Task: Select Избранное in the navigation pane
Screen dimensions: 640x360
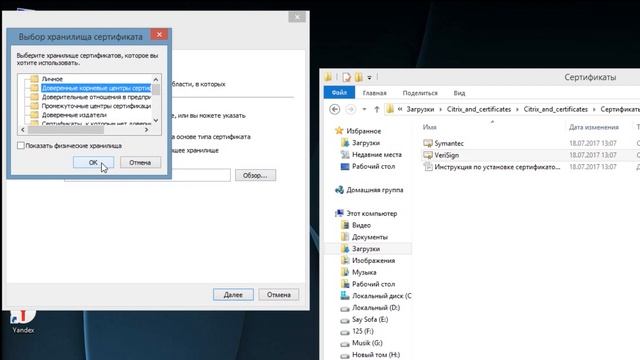Action: coord(363,131)
